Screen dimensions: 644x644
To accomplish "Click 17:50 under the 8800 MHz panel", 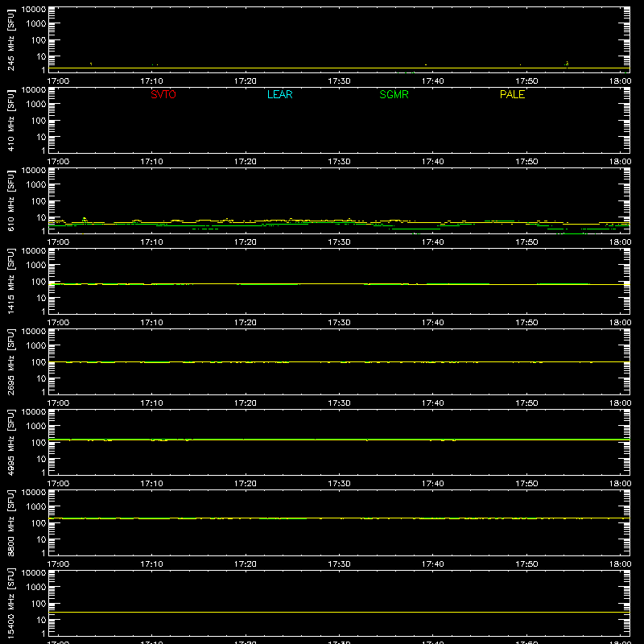I will [x=526, y=564].
